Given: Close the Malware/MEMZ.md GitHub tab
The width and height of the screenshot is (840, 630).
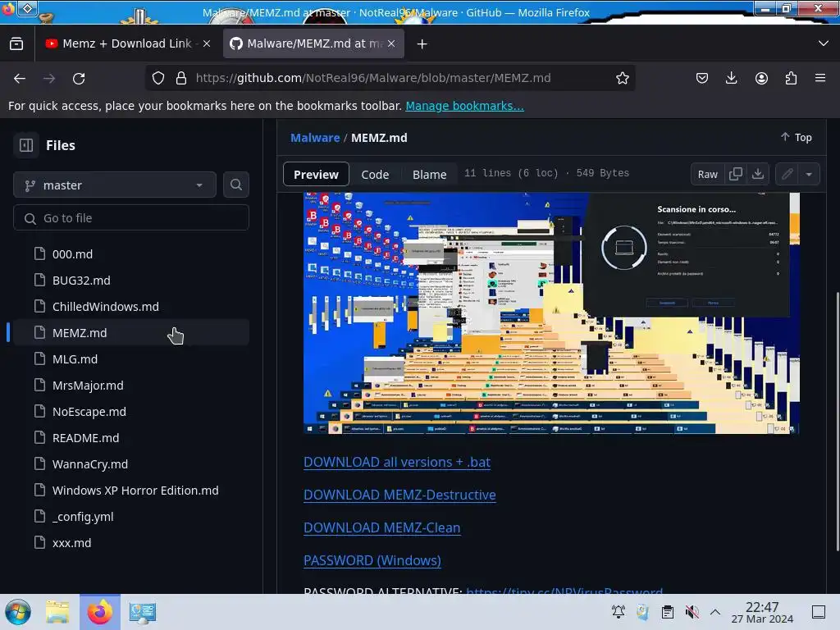Looking at the screenshot, I should 391,44.
